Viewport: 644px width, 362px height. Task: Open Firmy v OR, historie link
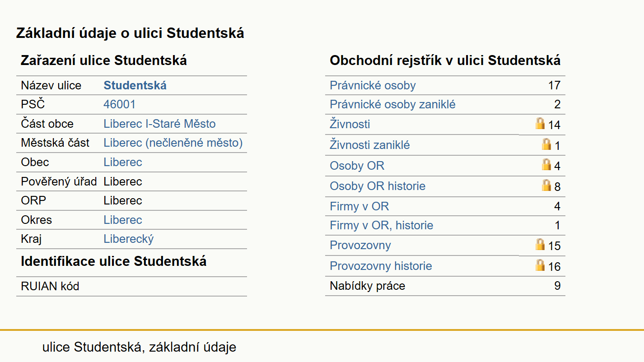[x=381, y=226]
